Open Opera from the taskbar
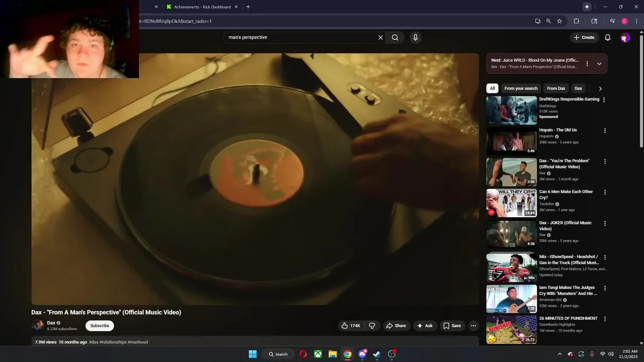The height and width of the screenshot is (362, 644). 303,354
